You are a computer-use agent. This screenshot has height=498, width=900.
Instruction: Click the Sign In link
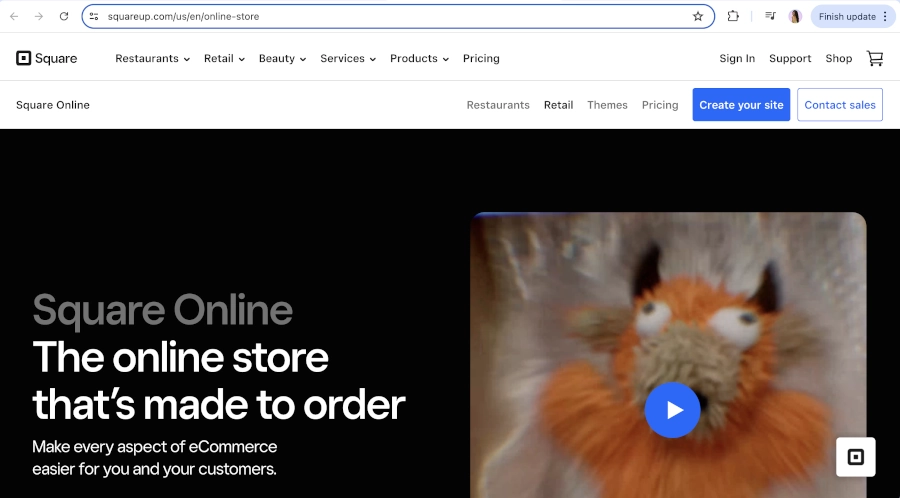point(737,58)
